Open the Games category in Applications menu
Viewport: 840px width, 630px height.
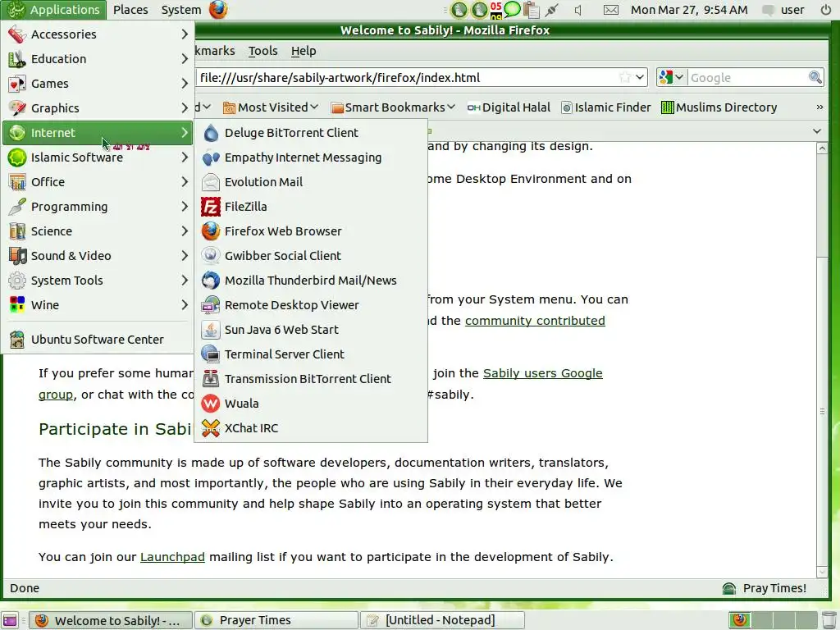pyautogui.click(x=98, y=84)
